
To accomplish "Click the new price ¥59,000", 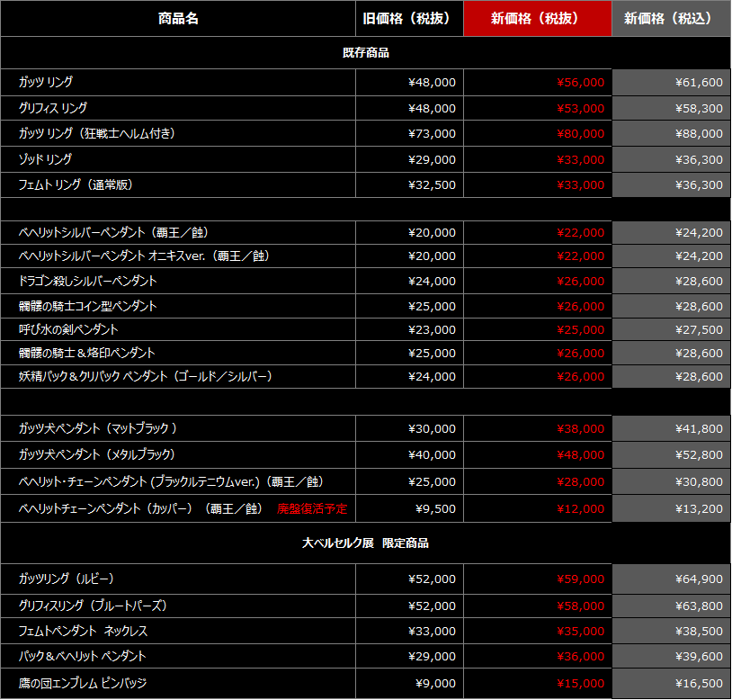I will coord(580,579).
